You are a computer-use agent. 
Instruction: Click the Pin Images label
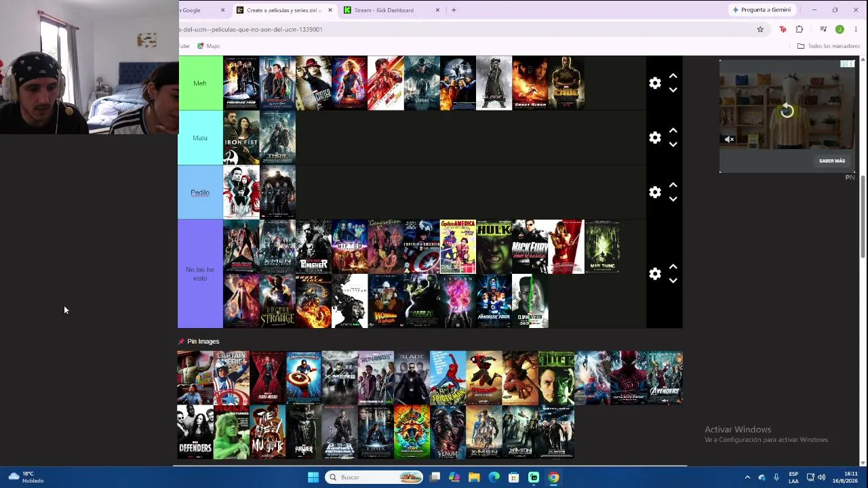click(203, 342)
